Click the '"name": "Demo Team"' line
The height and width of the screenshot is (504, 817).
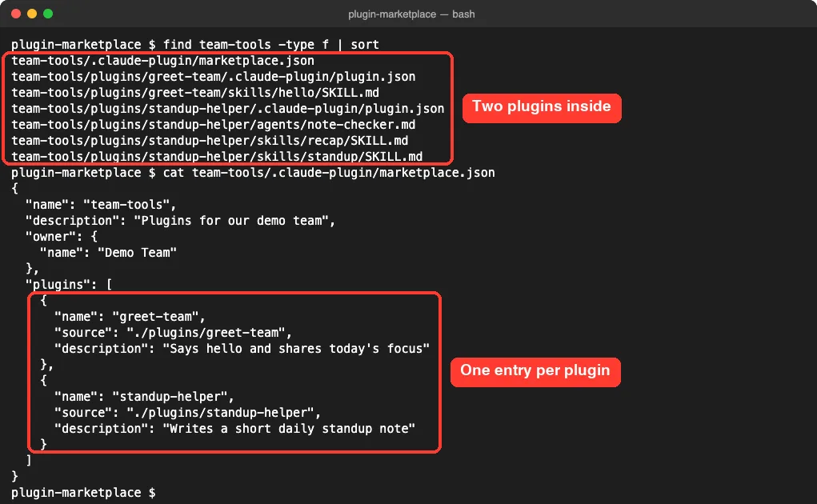108,253
